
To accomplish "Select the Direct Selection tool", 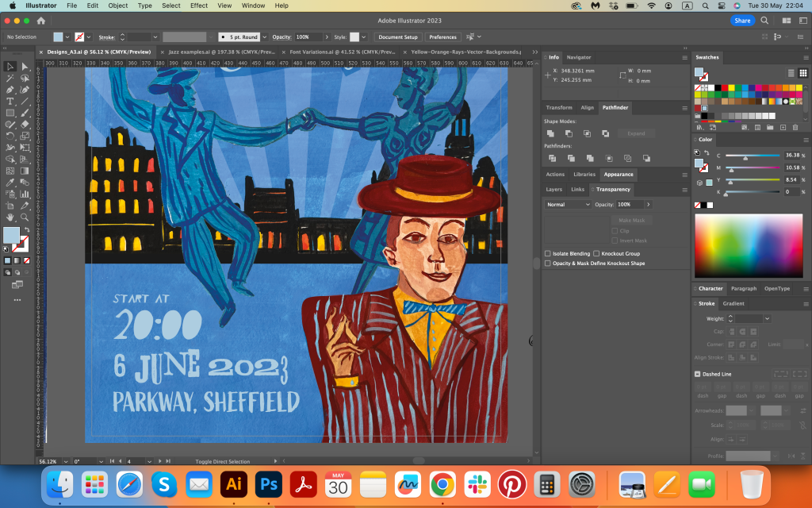I will (x=25, y=67).
